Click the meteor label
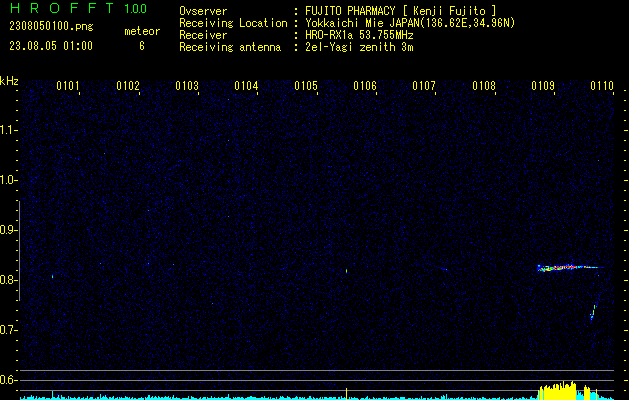629x400 pixels. coord(142,31)
